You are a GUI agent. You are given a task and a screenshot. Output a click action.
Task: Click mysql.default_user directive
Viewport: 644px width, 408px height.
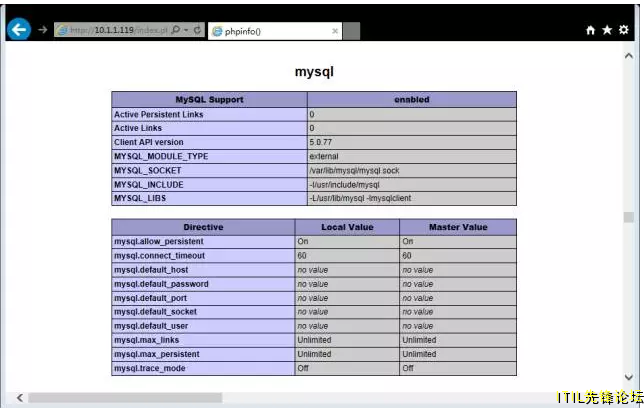pyautogui.click(x=151, y=326)
